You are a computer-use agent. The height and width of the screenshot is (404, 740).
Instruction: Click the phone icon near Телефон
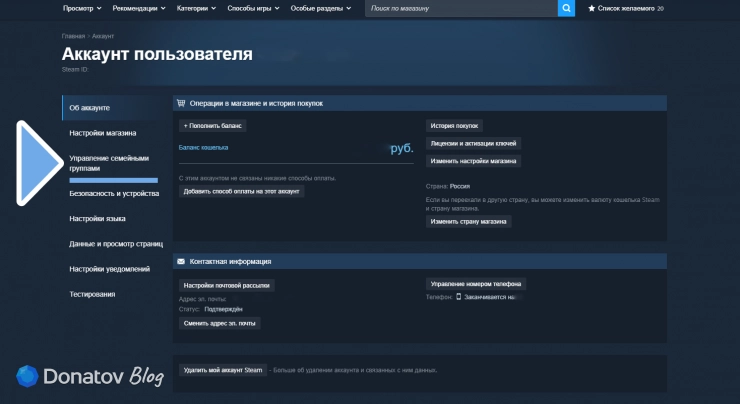click(458, 297)
